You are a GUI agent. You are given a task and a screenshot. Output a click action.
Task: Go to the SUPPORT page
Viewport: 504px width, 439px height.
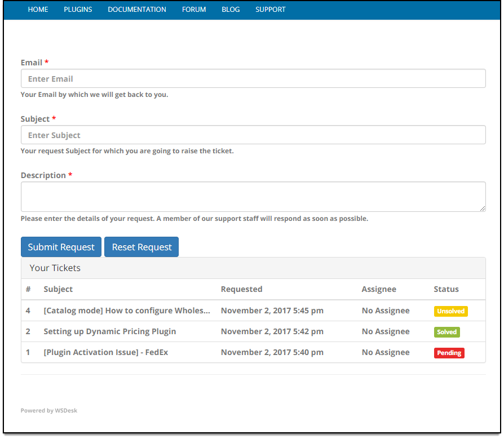[270, 10]
